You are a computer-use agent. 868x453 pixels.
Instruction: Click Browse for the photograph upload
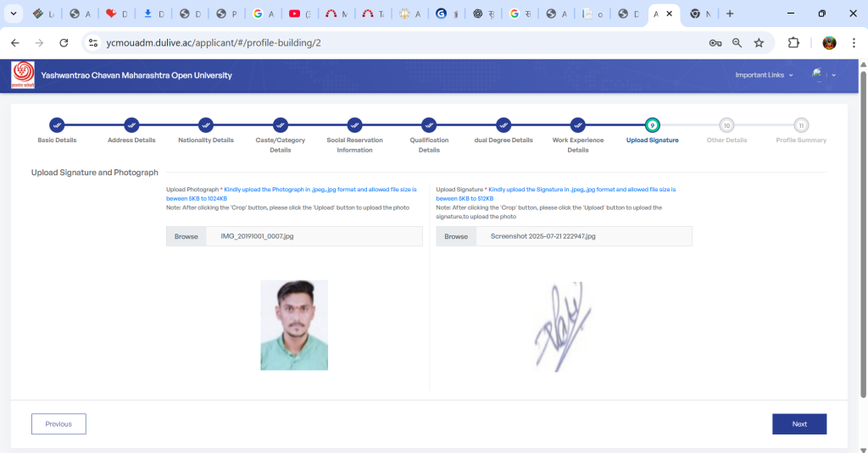[x=186, y=236]
